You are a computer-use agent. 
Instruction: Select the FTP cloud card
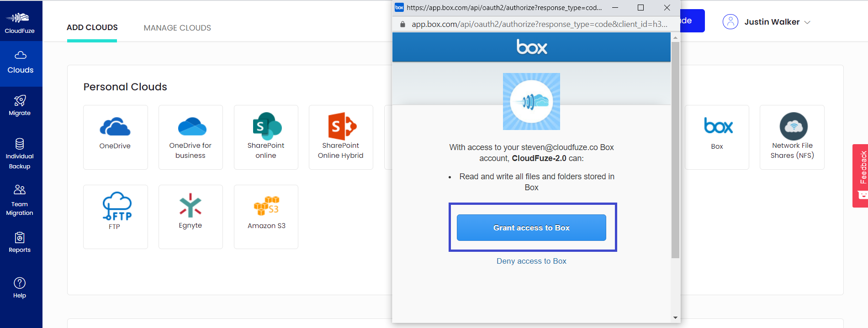(116, 217)
